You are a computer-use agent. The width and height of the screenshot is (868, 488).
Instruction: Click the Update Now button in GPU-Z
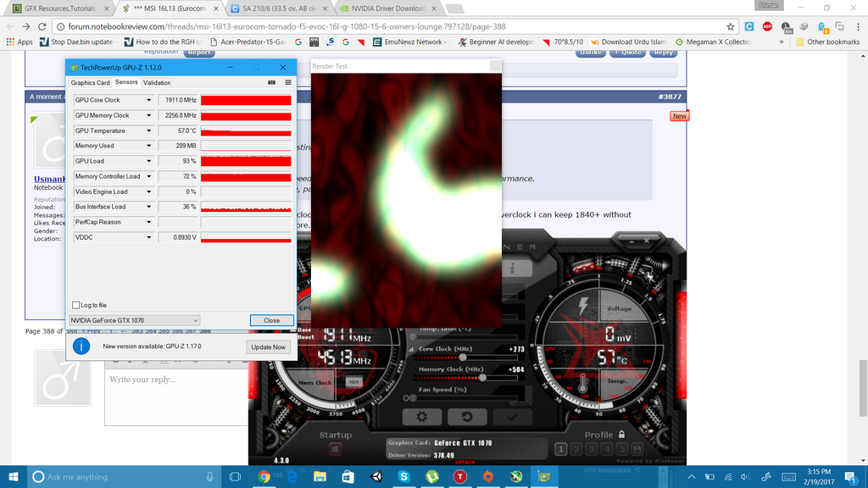[269, 347]
